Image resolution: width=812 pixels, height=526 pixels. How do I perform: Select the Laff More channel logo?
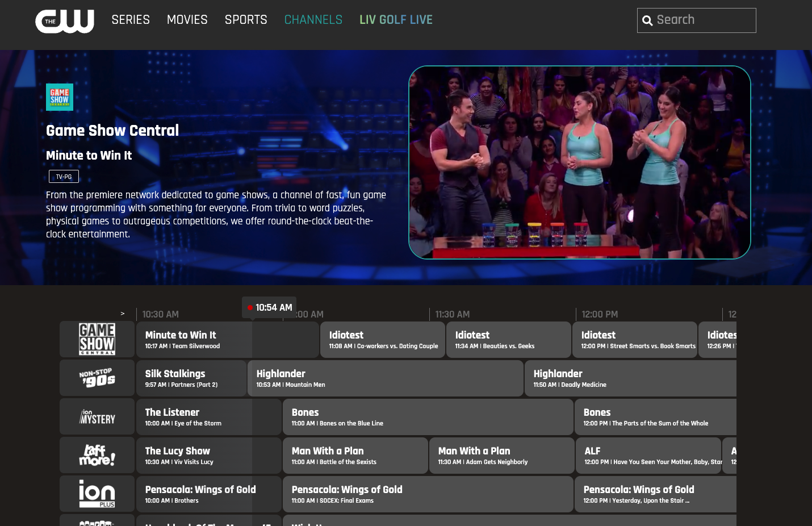tap(97, 455)
